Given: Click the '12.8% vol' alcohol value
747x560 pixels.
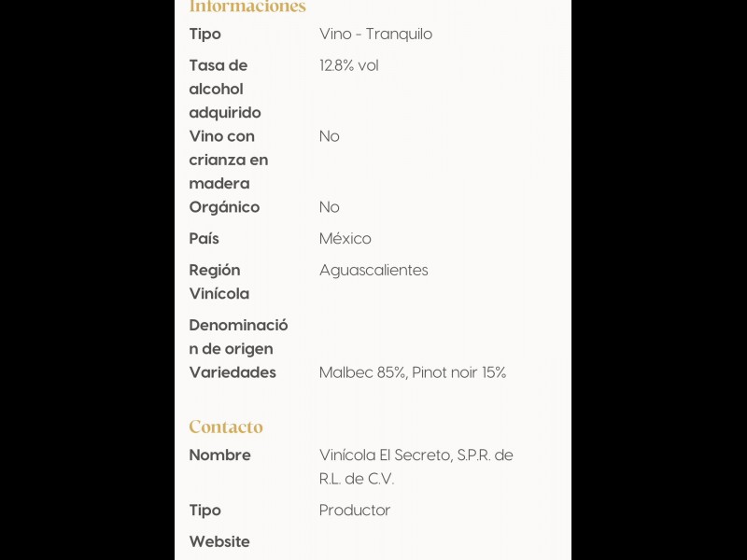Looking at the screenshot, I should [348, 65].
